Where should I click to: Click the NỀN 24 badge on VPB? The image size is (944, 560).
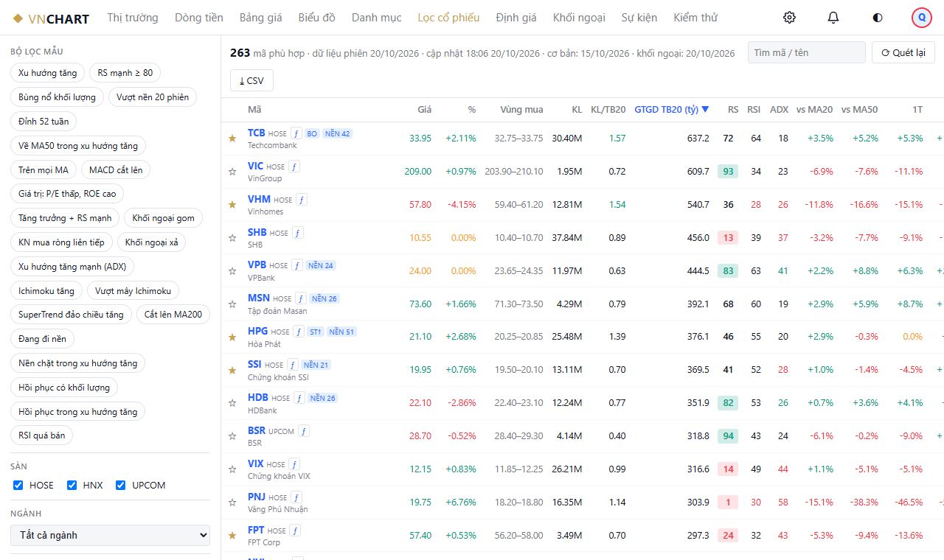pyautogui.click(x=321, y=265)
